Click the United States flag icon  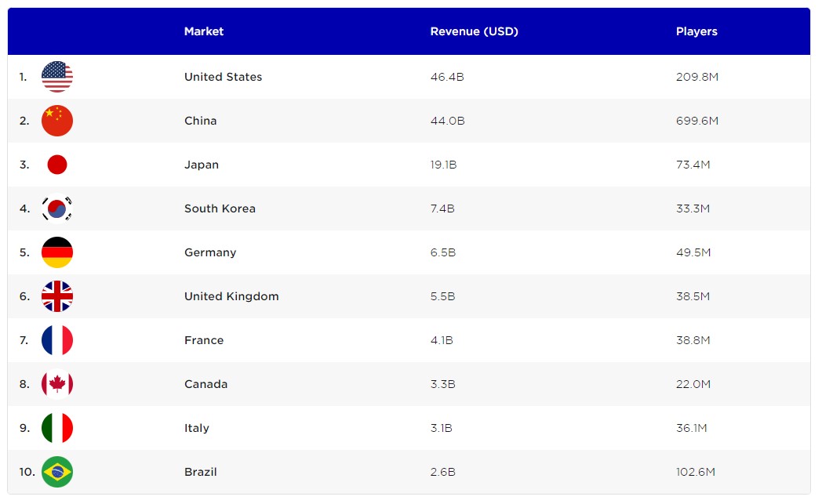click(x=57, y=77)
